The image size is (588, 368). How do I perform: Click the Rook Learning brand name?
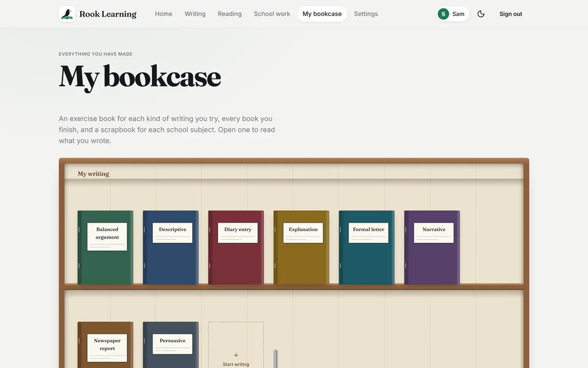(x=108, y=14)
